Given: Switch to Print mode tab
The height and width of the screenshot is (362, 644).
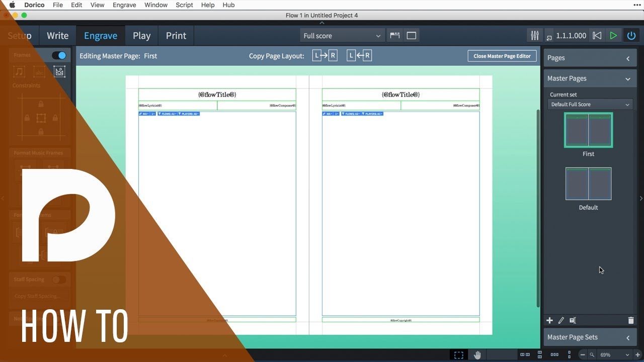Looking at the screenshot, I should [176, 36].
